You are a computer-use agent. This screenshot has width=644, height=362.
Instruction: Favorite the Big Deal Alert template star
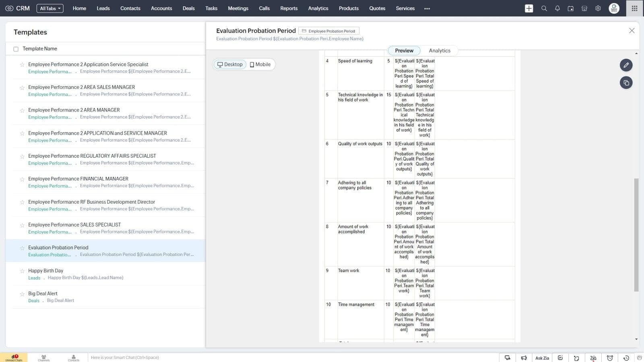(x=22, y=294)
